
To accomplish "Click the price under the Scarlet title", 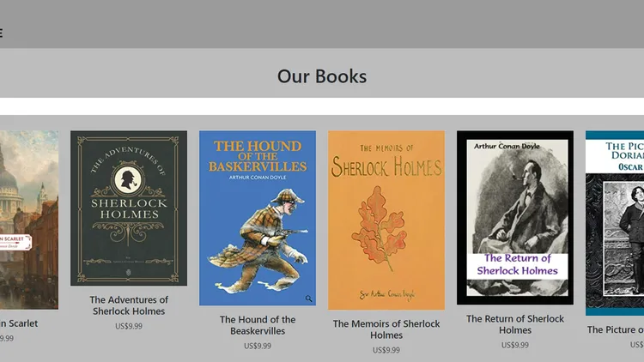I will click(7, 339).
